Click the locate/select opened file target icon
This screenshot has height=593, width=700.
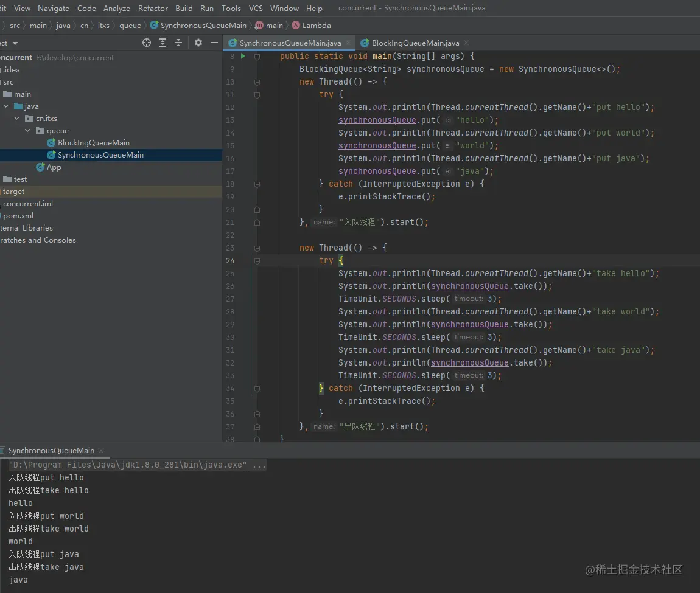tap(147, 43)
